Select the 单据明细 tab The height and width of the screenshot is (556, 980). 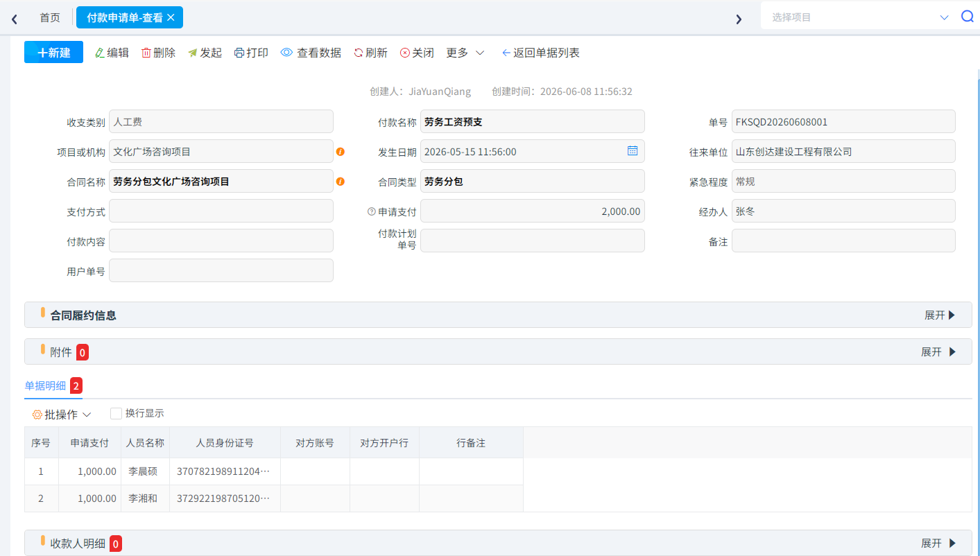45,386
